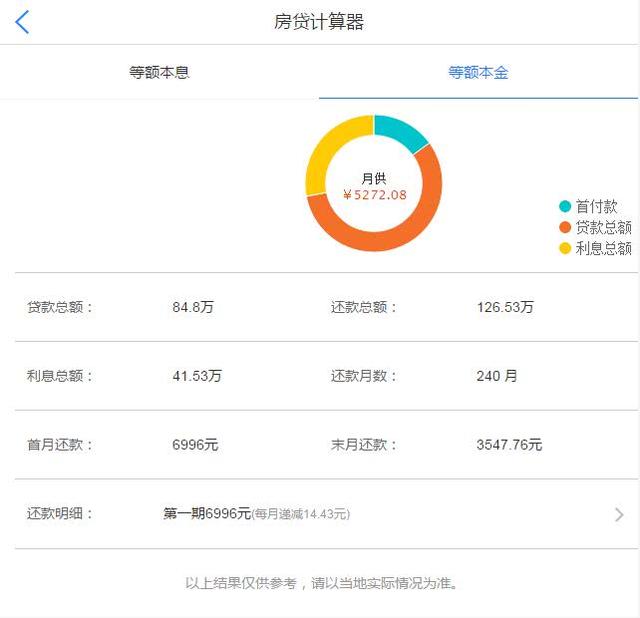The width and height of the screenshot is (640, 618).
Task: Click the 末月还款 label
Action: click(363, 445)
